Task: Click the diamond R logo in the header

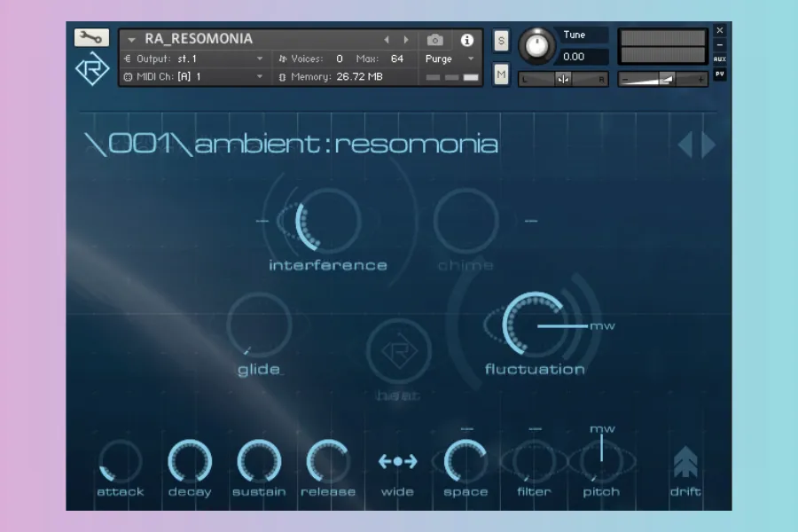Action: pos(92,69)
